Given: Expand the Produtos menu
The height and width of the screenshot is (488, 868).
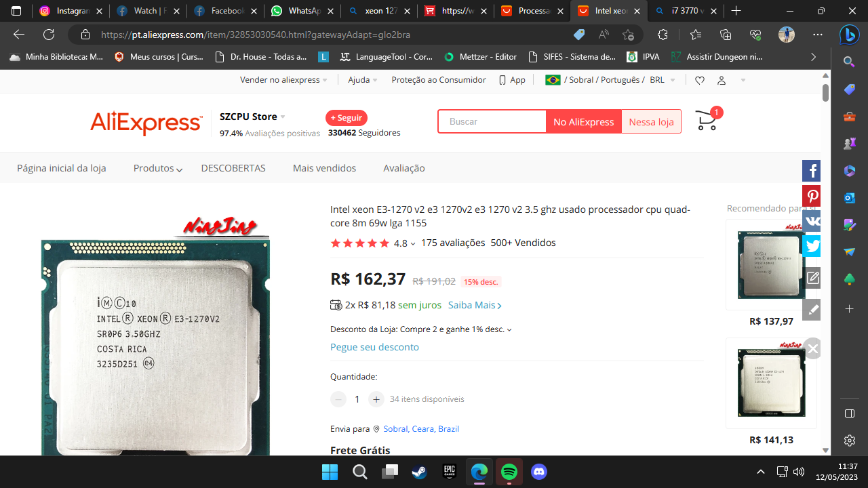Looking at the screenshot, I should (158, 168).
